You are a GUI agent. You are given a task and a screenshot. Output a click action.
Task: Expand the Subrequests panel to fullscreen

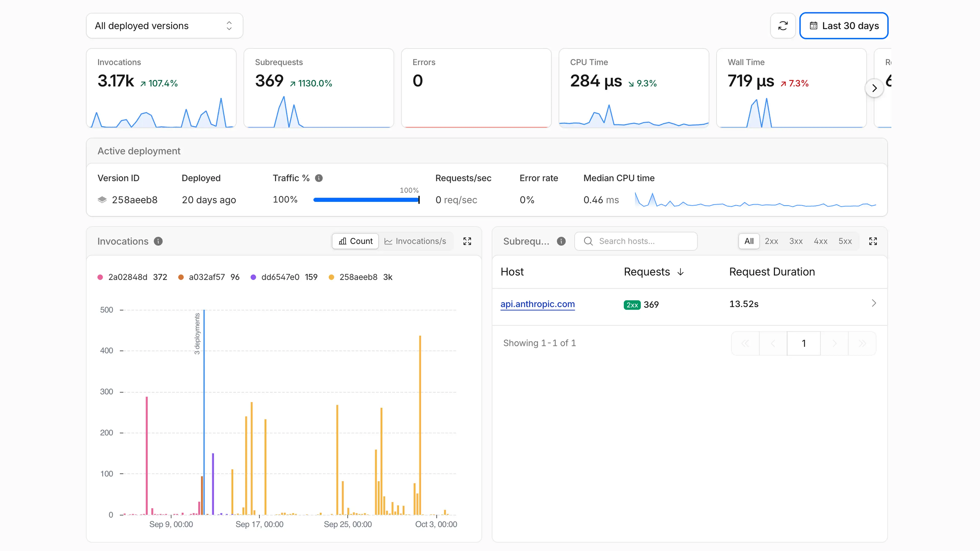tap(873, 241)
